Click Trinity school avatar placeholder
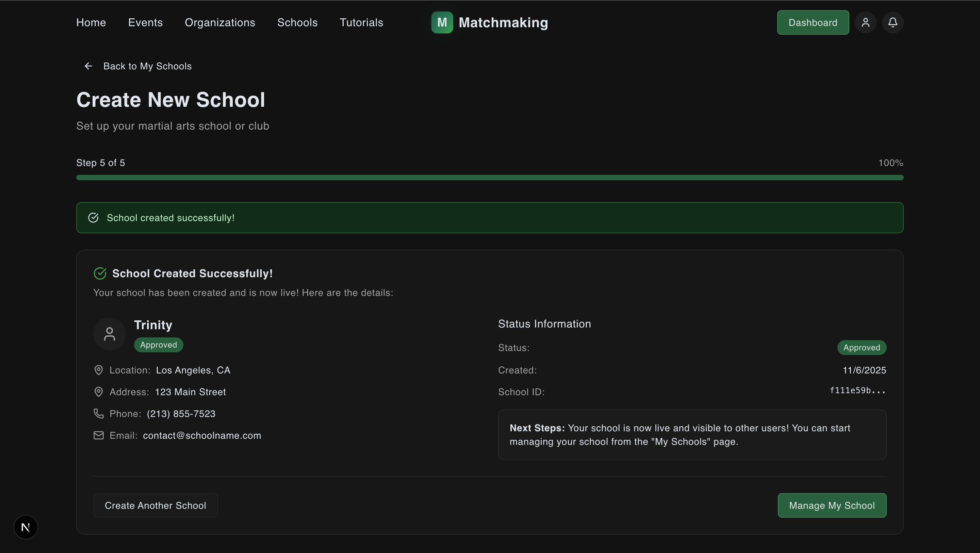 (x=110, y=334)
